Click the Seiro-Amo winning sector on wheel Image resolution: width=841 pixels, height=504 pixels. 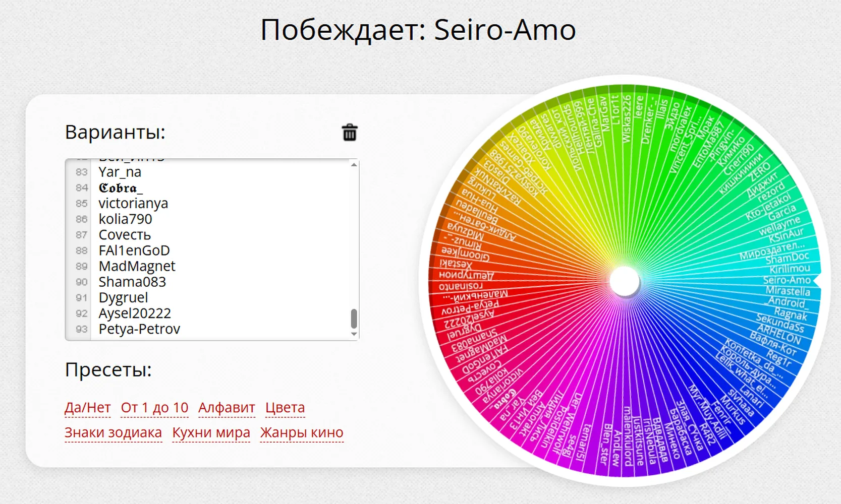click(x=786, y=280)
